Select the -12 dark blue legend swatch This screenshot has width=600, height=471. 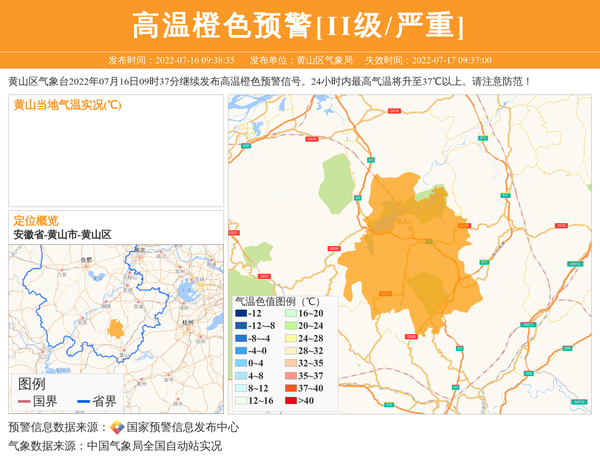tap(241, 314)
